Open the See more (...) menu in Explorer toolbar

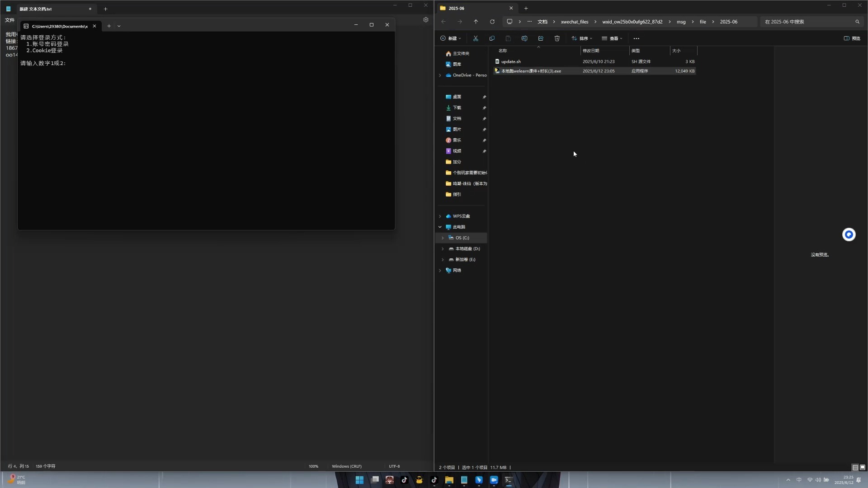coord(636,38)
